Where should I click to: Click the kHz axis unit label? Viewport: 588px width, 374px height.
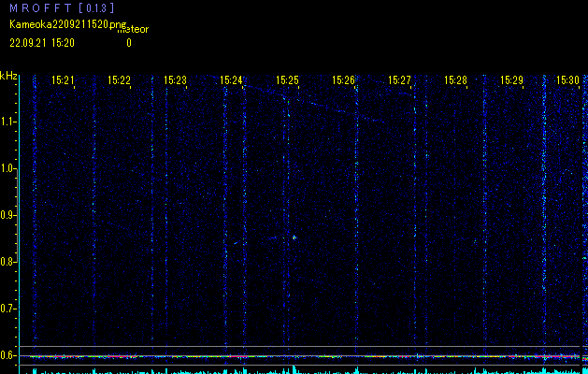pyautogui.click(x=8, y=76)
